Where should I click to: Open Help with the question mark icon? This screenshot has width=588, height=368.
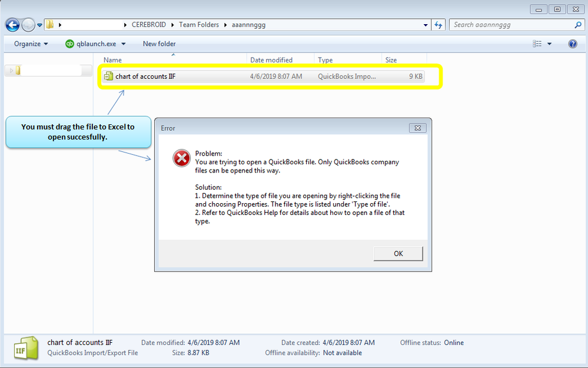(573, 44)
